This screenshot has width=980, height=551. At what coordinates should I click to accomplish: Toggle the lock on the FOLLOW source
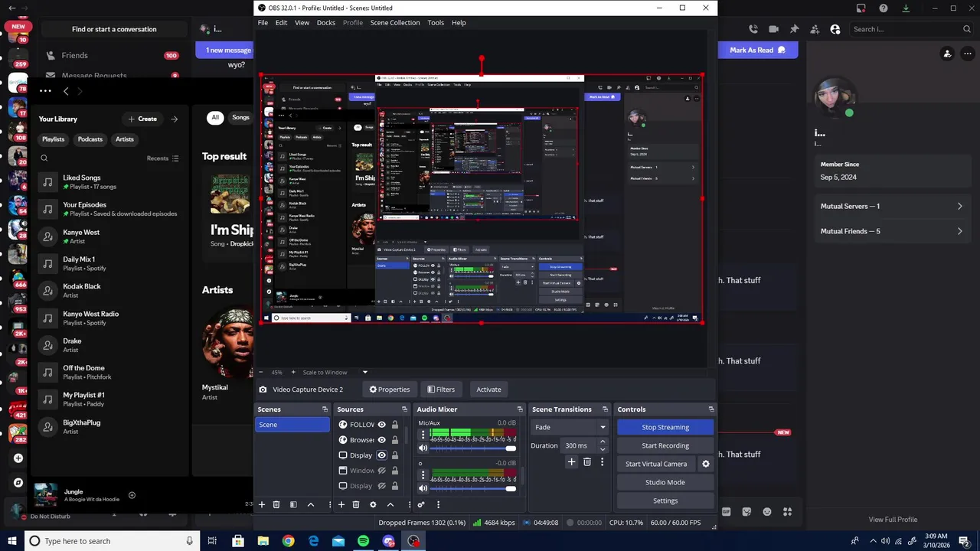click(395, 425)
